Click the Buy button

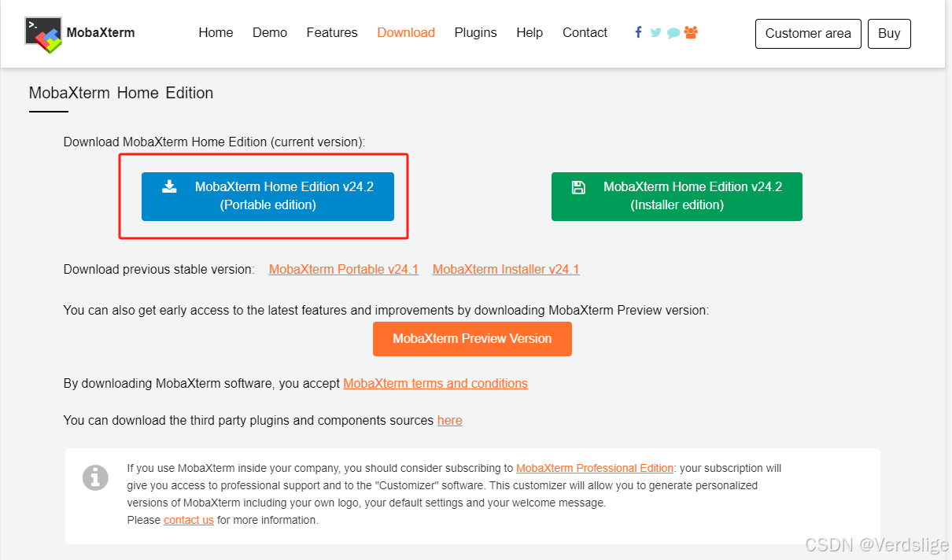pyautogui.click(x=889, y=34)
